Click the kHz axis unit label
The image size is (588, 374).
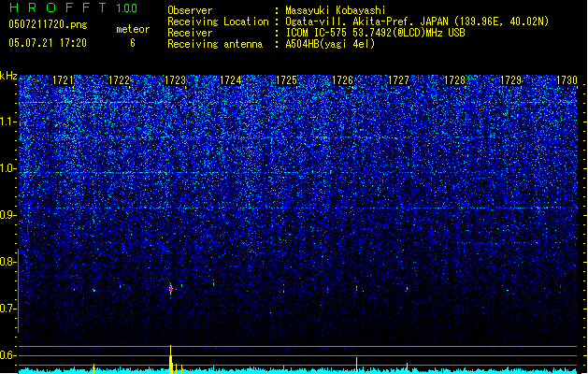(8, 76)
